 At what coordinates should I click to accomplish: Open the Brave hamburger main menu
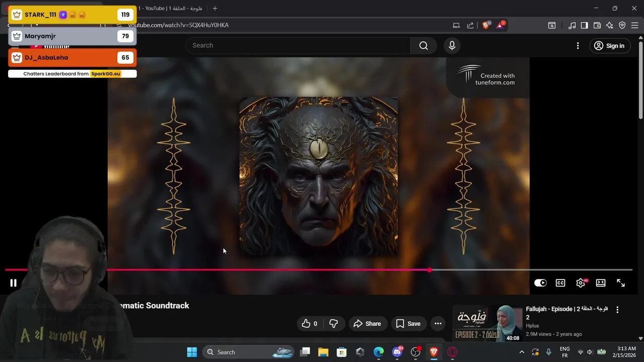click(635, 25)
